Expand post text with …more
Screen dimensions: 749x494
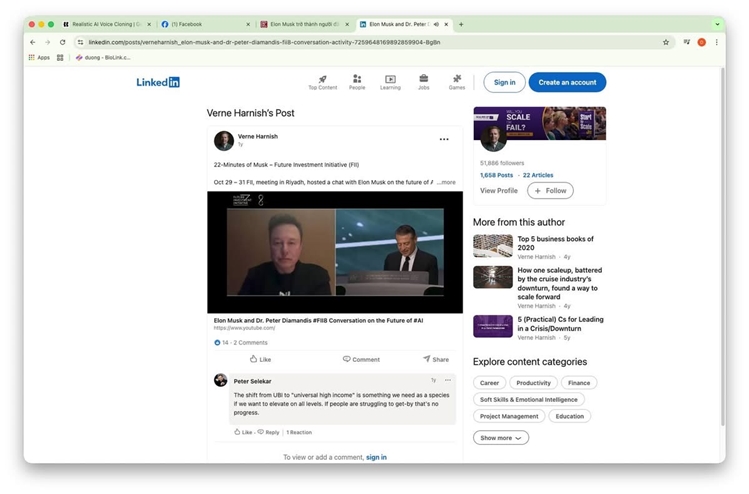(x=446, y=182)
